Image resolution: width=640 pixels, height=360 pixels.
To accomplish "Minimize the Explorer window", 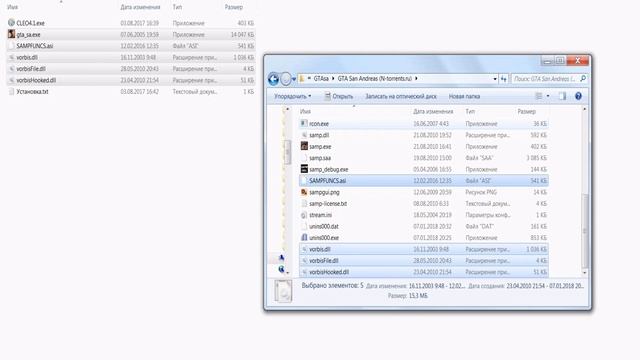I will coord(548,61).
